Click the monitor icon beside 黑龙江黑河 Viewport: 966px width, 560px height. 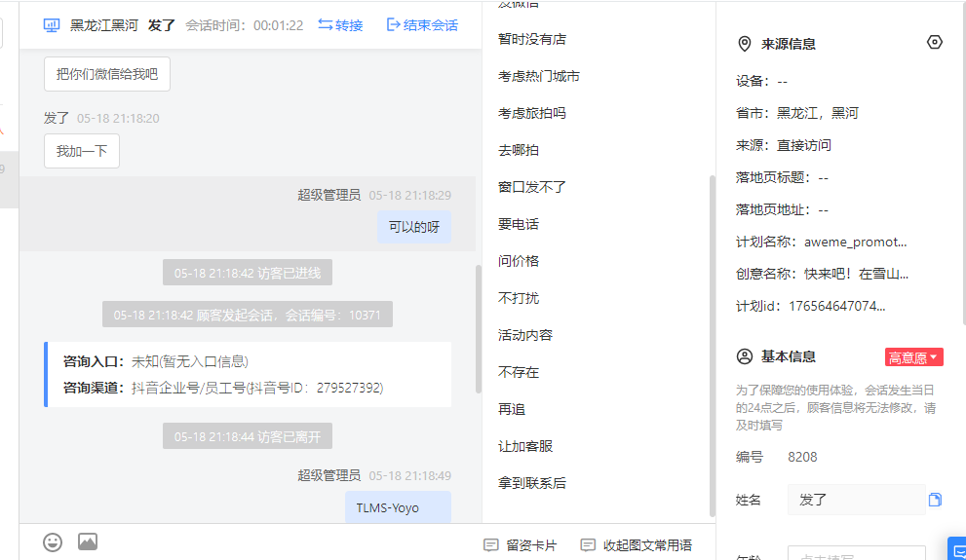coord(52,25)
